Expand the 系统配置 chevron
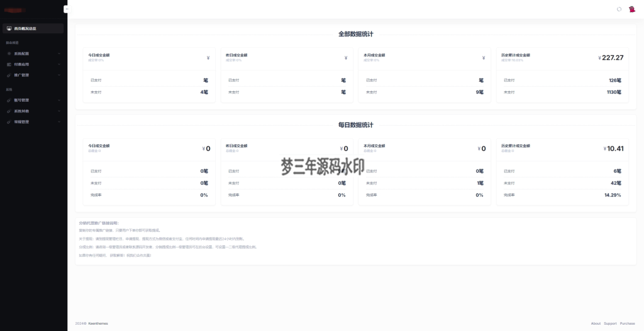Viewport: 644px width, 331px height. point(59,53)
